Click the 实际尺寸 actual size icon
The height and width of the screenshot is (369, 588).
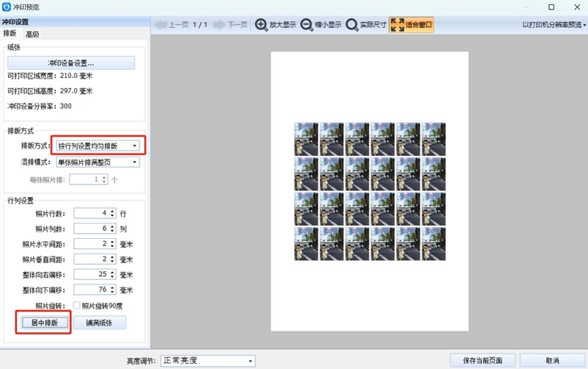[x=352, y=25]
